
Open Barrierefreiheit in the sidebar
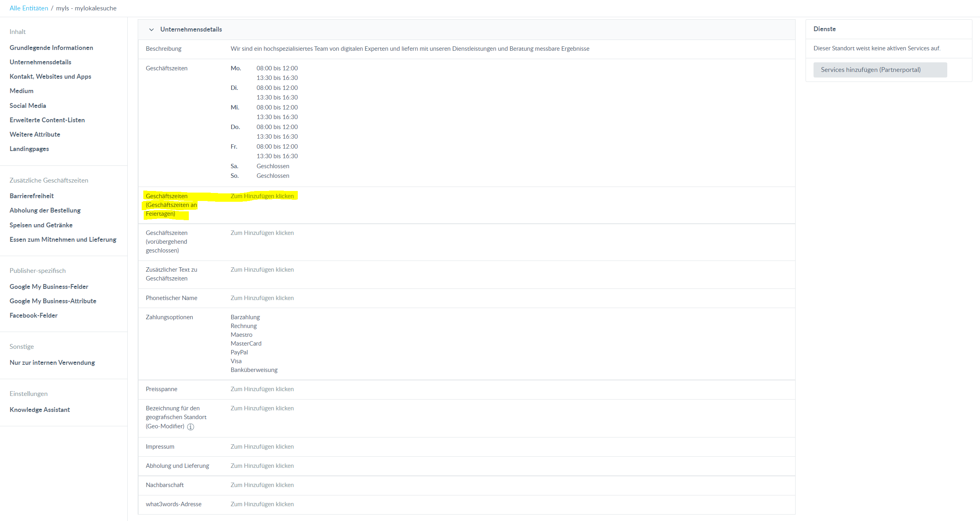pyautogui.click(x=32, y=196)
